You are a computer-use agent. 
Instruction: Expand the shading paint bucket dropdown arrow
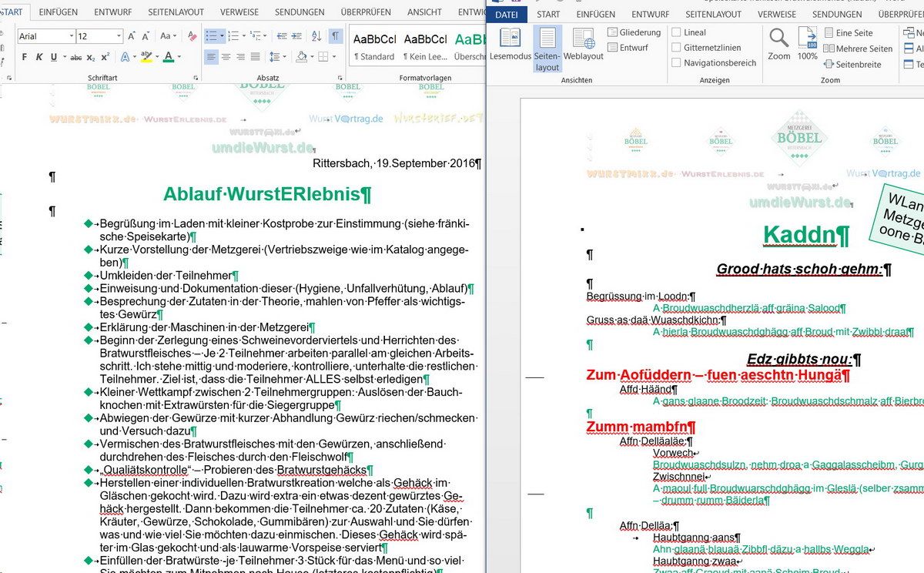[x=310, y=57]
